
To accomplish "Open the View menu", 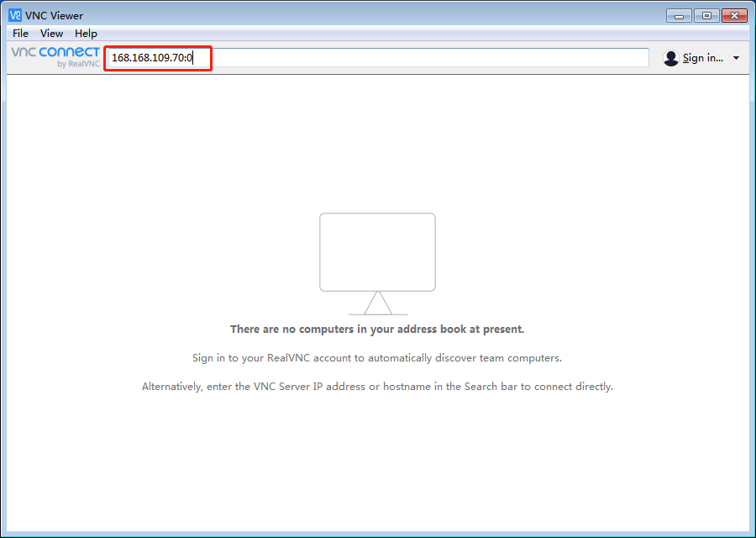I will (51, 34).
